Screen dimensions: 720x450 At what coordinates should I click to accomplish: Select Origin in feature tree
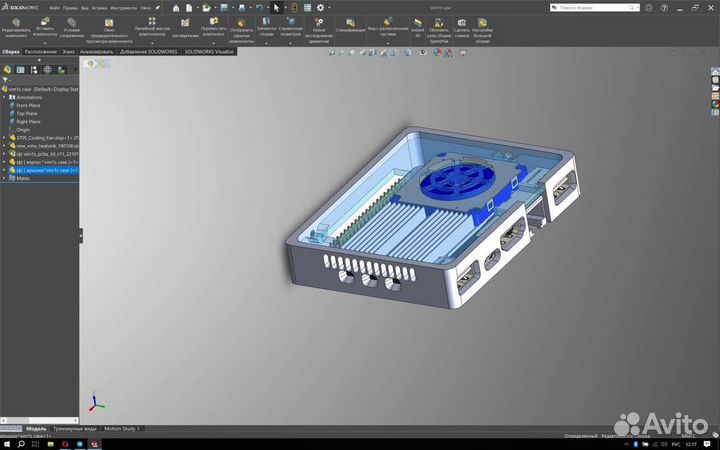[x=22, y=130]
